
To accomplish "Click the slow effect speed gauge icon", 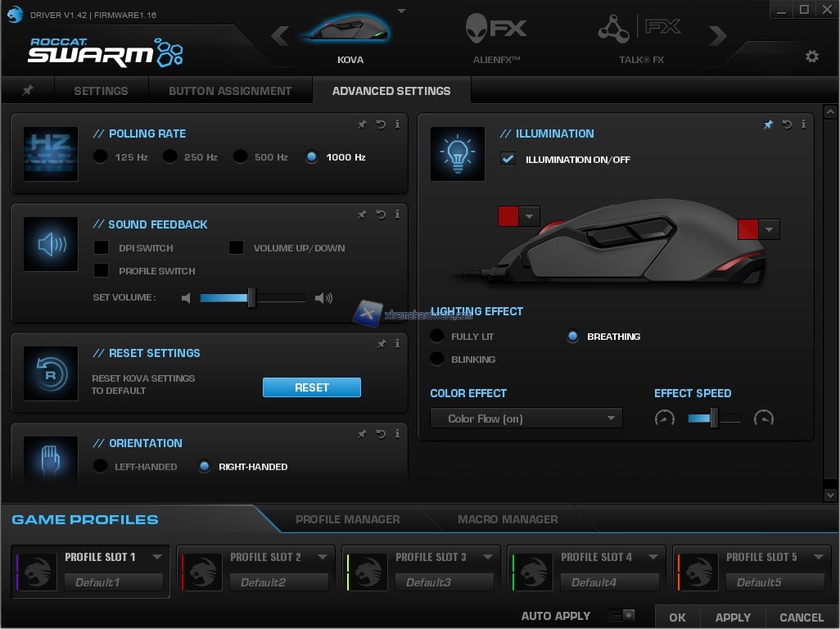I will point(664,419).
